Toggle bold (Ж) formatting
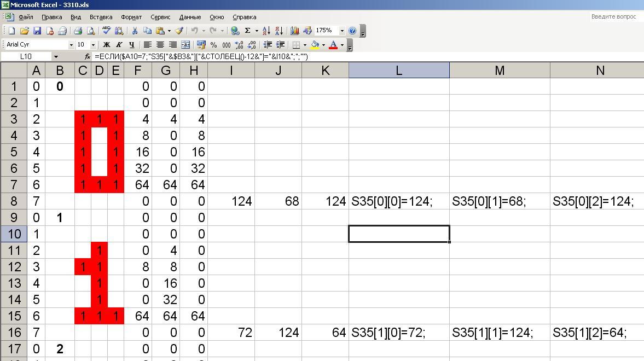Viewport: 644px width, 361px height. 106,45
